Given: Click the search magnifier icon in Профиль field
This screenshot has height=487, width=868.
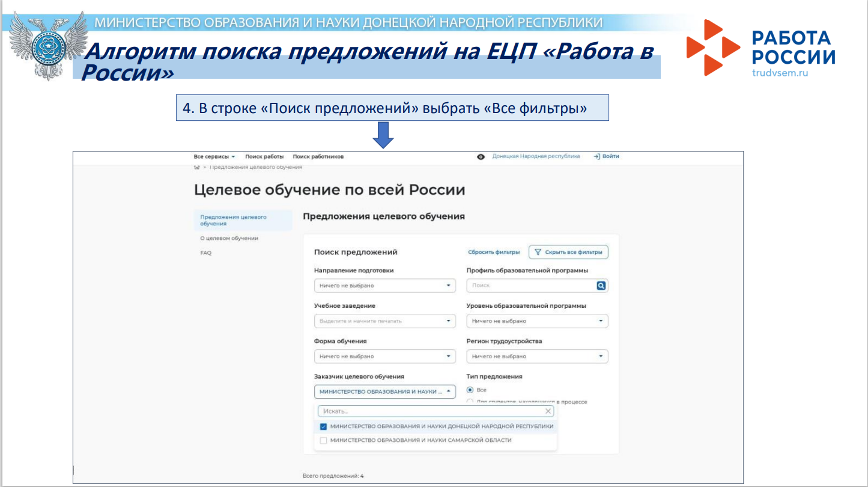Looking at the screenshot, I should click(601, 286).
